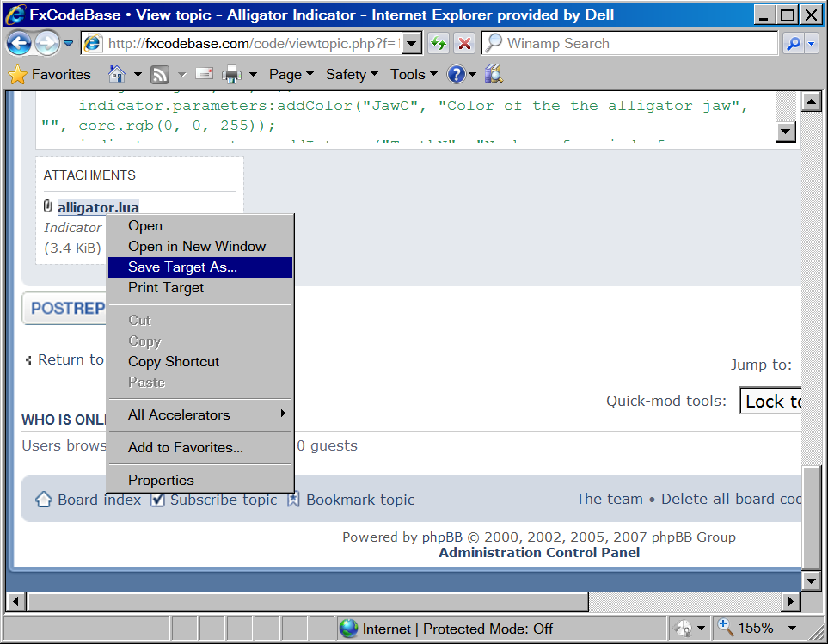Viewport: 828px width, 644px height.
Task: Open search provider options dropdown
Action: [812, 43]
